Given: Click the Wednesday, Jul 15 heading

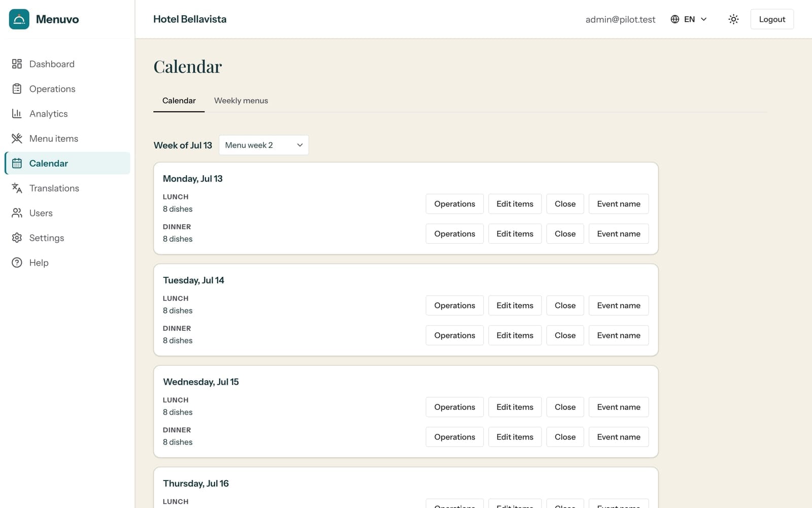Looking at the screenshot, I should click(x=201, y=382).
